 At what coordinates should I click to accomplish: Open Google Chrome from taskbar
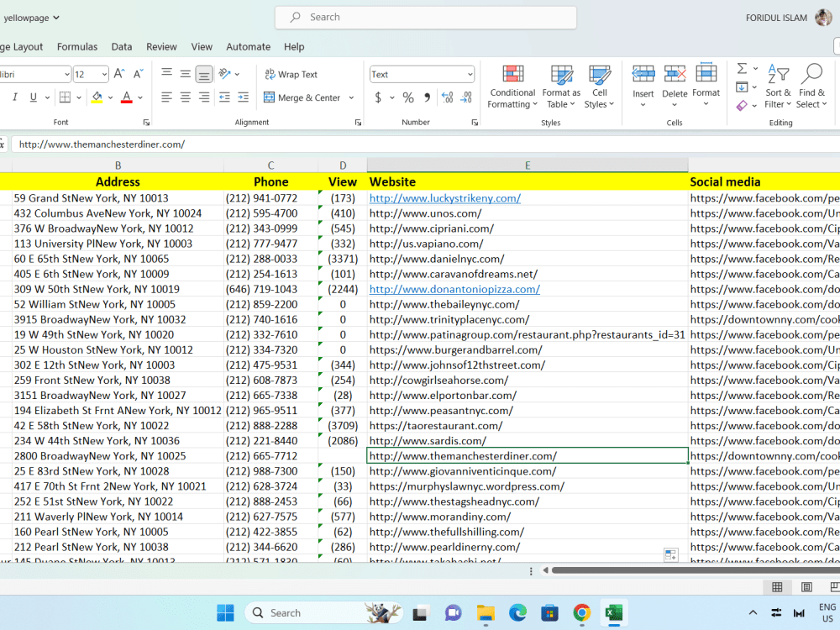(581, 613)
